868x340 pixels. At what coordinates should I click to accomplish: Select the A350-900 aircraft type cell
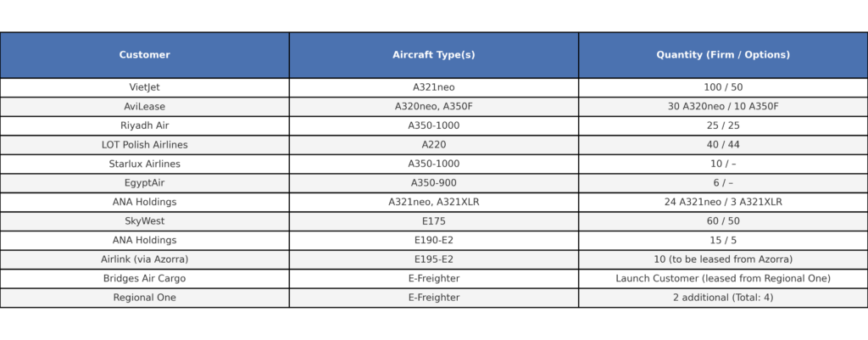pyautogui.click(x=433, y=183)
